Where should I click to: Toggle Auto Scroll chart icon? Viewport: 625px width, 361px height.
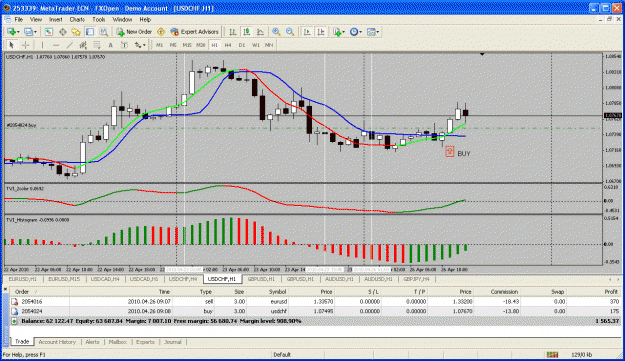click(x=307, y=32)
